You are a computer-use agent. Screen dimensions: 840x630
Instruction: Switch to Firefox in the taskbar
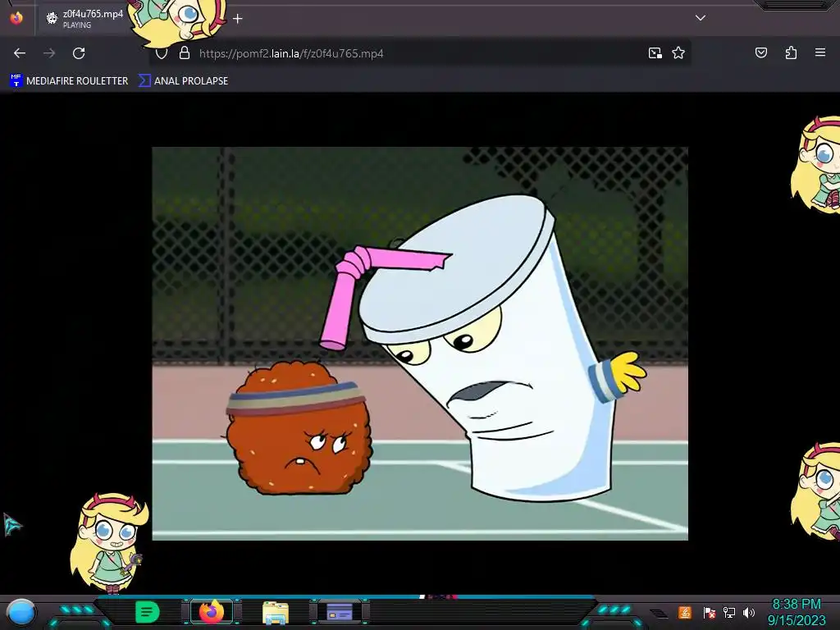[x=211, y=612]
